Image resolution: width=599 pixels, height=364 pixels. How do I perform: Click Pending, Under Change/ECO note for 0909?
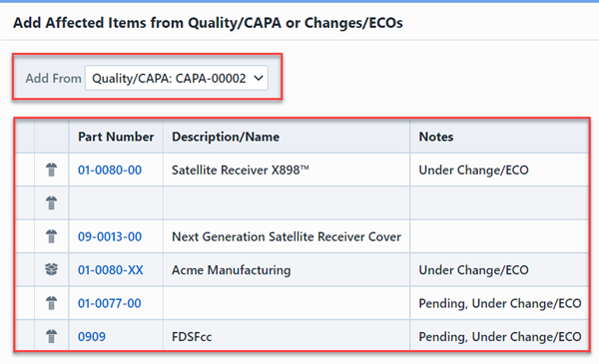tap(500, 336)
